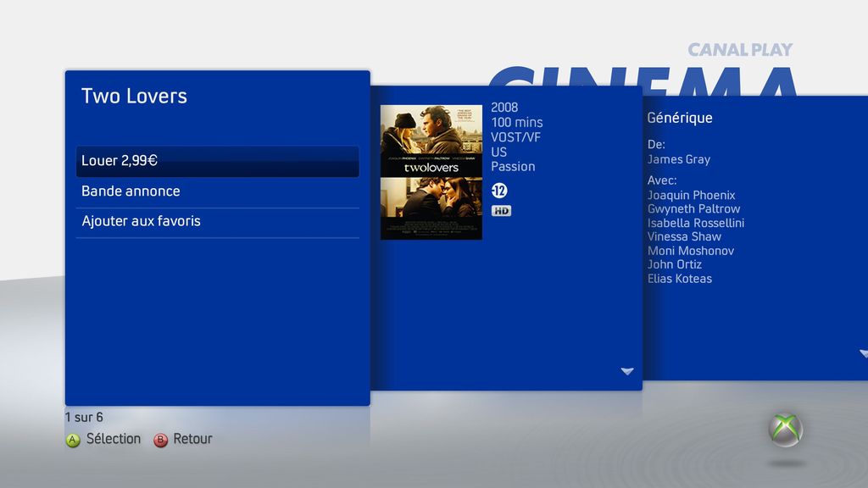Click the Sélection label
This screenshot has width=868, height=488.
pyautogui.click(x=114, y=439)
